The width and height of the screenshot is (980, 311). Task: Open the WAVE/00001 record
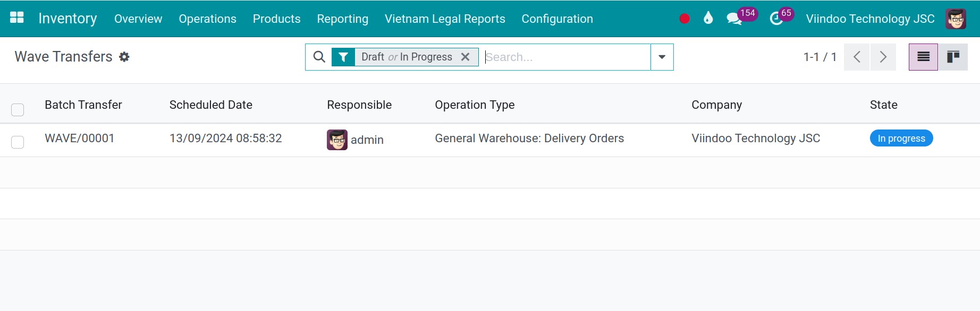click(x=80, y=139)
